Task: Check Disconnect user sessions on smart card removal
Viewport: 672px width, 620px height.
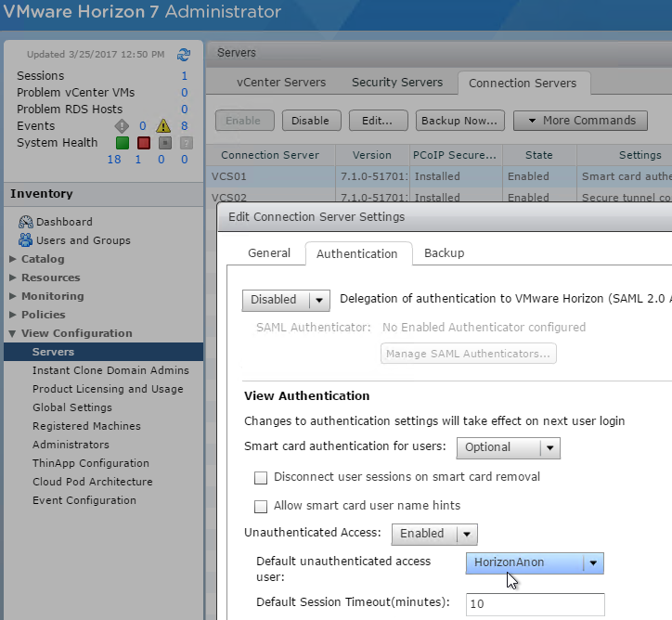Action: pos(261,478)
